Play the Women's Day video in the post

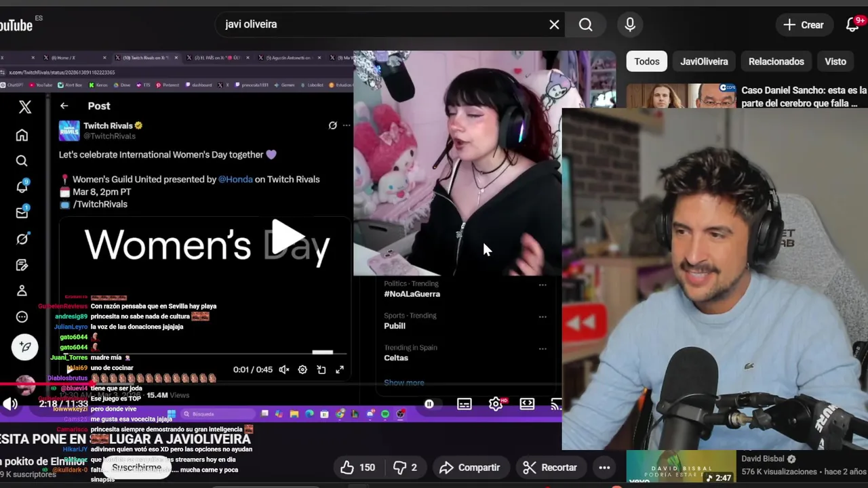pyautogui.click(x=288, y=236)
